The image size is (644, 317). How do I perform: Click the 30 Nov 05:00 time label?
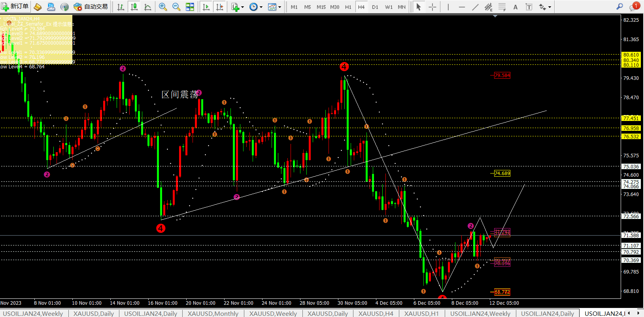point(352,303)
